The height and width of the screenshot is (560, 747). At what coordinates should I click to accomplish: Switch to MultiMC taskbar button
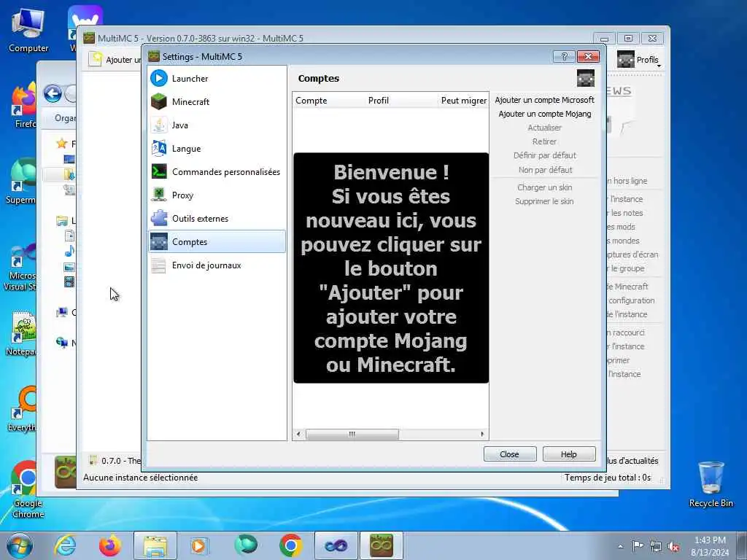pos(381,545)
